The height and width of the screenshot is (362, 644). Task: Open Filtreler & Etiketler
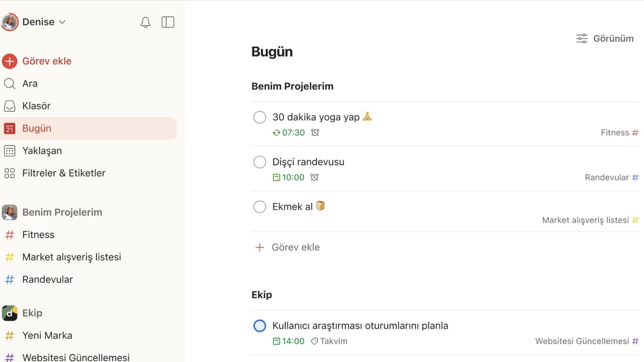pos(64,173)
